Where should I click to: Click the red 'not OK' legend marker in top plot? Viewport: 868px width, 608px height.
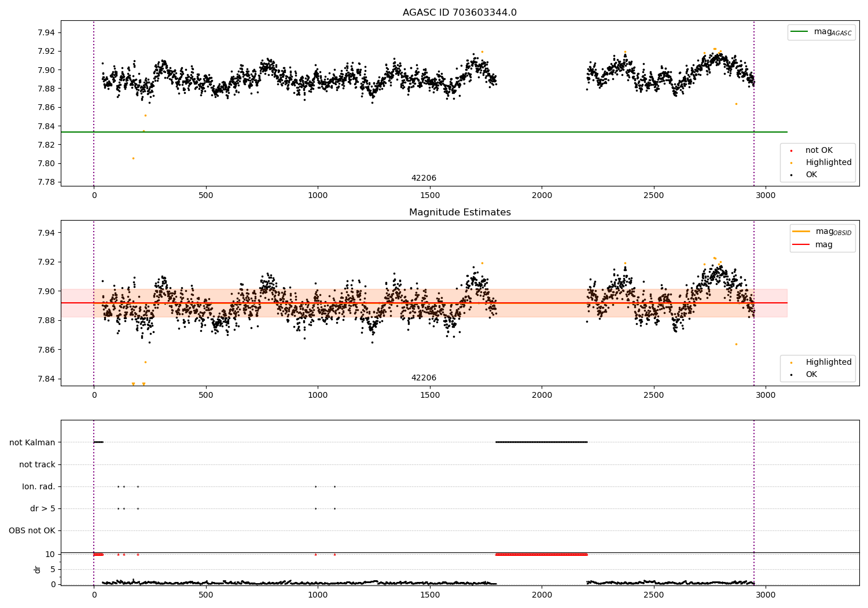pos(791,151)
